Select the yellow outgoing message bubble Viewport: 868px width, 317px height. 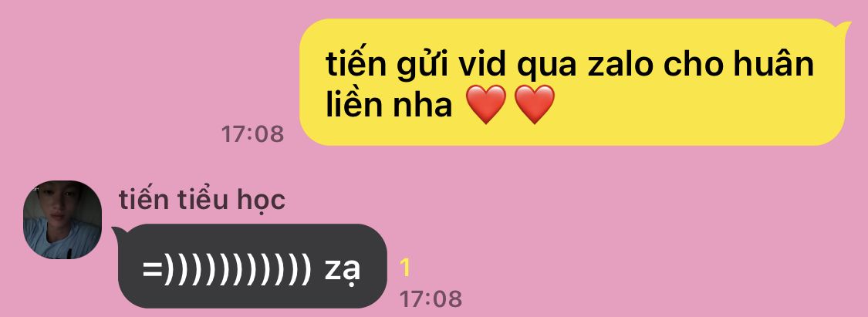pyautogui.click(x=572, y=82)
